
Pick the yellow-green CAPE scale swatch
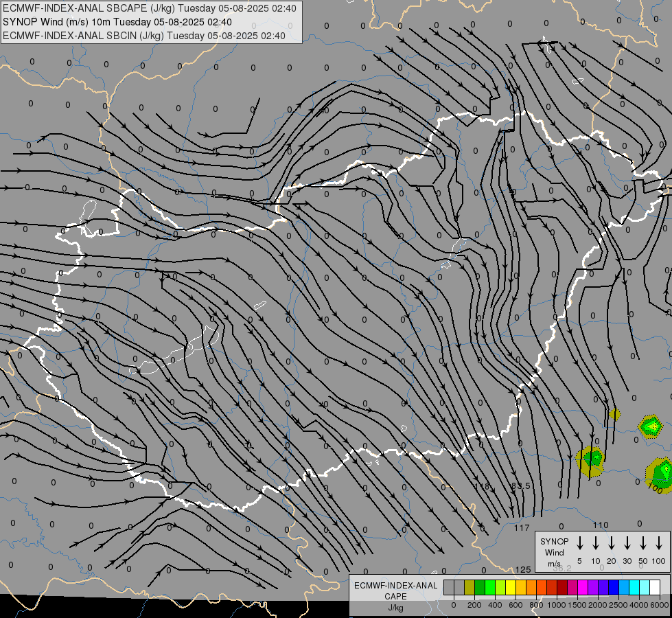pyautogui.click(x=500, y=588)
